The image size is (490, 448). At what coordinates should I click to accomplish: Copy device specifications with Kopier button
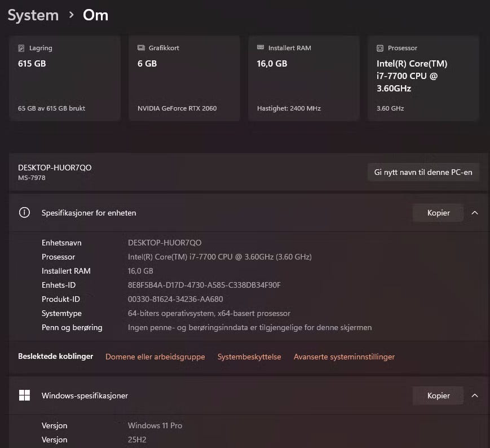(438, 213)
